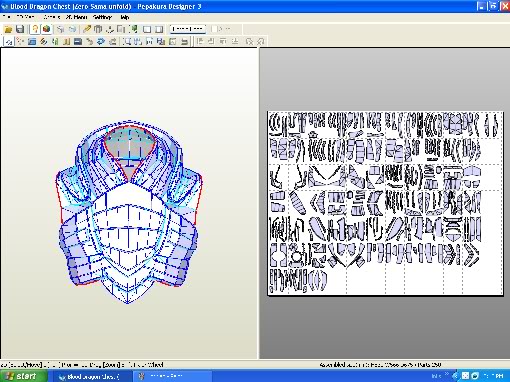Screen dimensions: 510x382
Task: Click the 3D chest armor model
Action: click(128, 212)
